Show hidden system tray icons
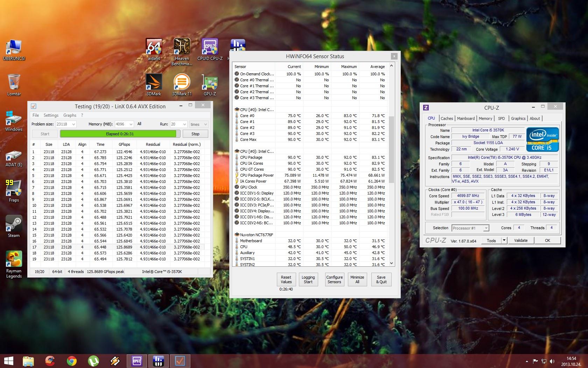 tap(527, 361)
